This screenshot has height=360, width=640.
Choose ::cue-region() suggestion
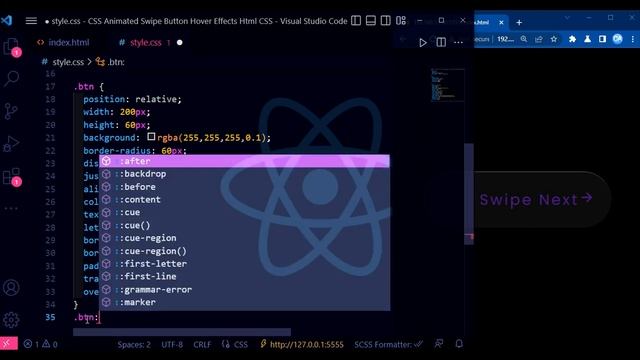244,251
